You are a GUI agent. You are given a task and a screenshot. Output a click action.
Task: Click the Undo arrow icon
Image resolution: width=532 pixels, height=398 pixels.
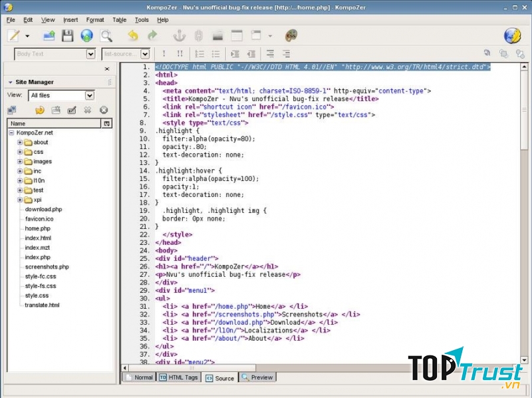pyautogui.click(x=132, y=35)
